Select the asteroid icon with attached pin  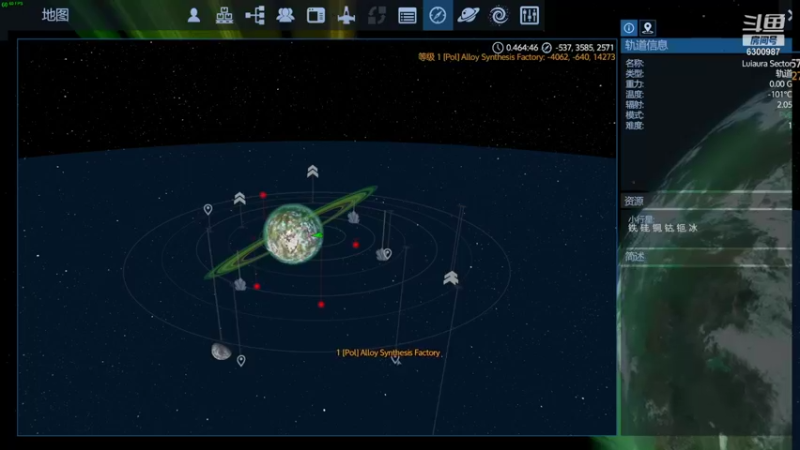coord(382,254)
